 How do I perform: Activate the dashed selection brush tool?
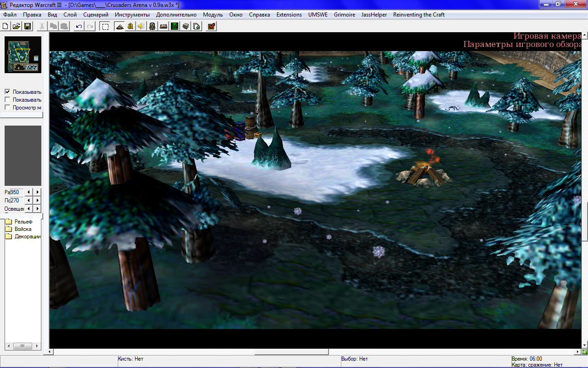pos(105,26)
